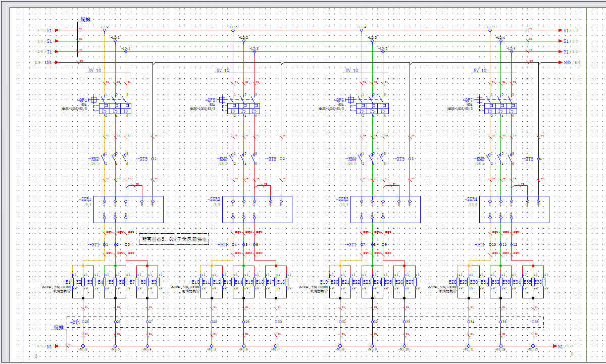Image resolution: width=606 pixels, height=364 pixels.
Task: Select terminal 25 on the XT1 strip
Action: point(83,322)
